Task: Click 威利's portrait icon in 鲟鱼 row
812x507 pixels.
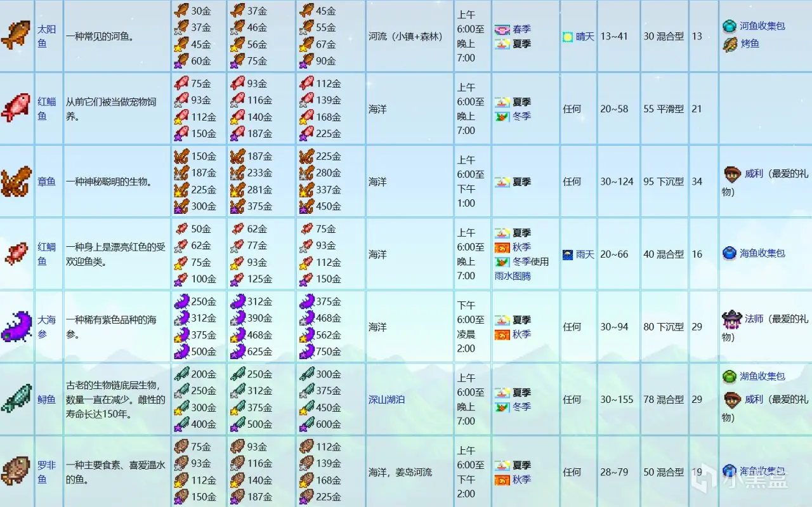Action: pyautogui.click(x=732, y=400)
